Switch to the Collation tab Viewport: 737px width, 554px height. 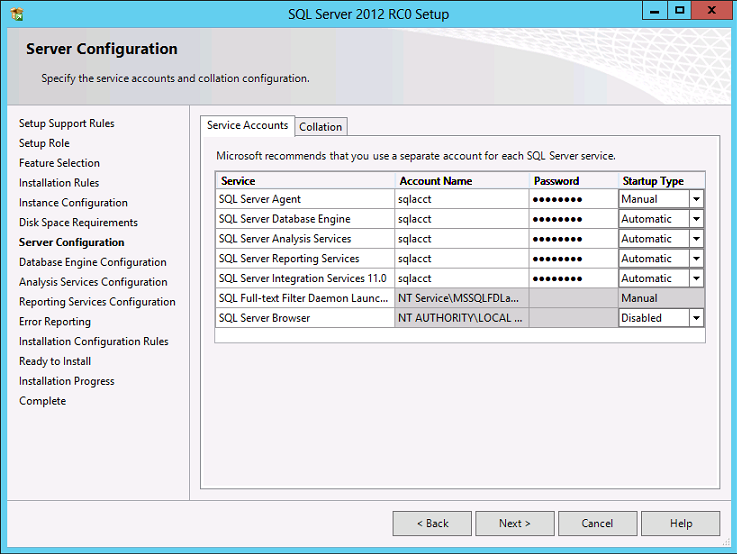click(321, 127)
